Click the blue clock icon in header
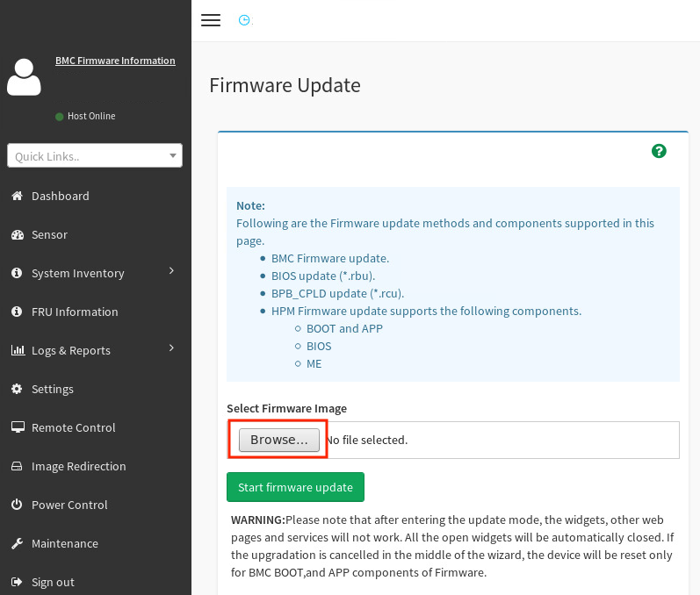This screenshot has height=595, width=700. [x=244, y=20]
